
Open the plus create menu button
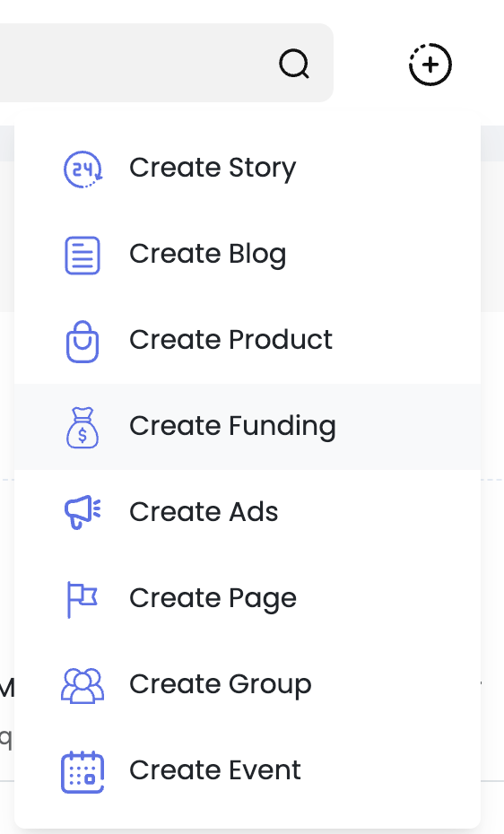[x=430, y=65]
